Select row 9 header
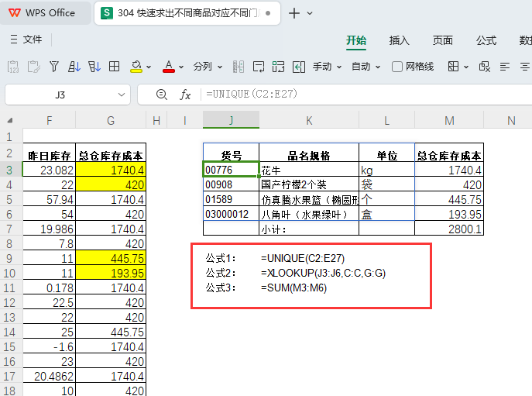The image size is (532, 396). point(9,259)
